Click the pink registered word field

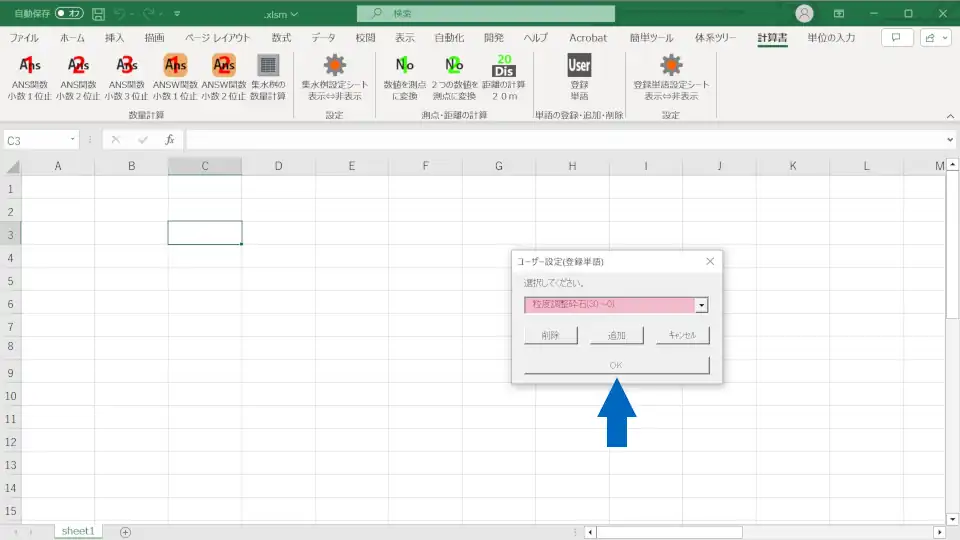pos(609,305)
